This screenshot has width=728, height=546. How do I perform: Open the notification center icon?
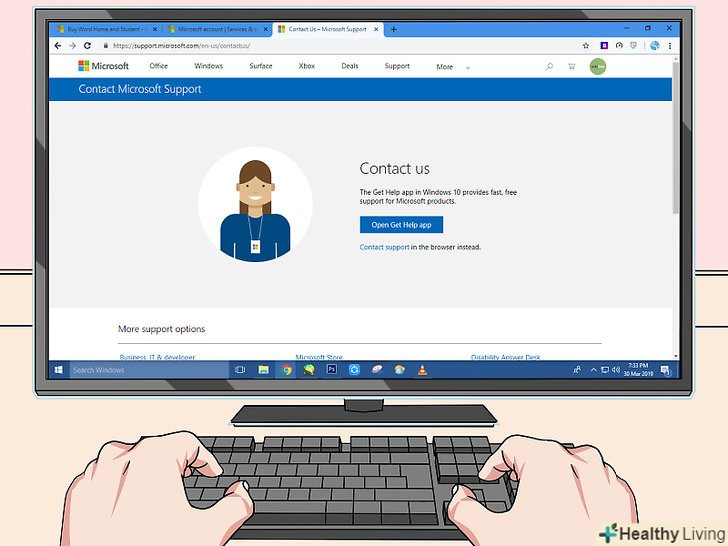[666, 370]
